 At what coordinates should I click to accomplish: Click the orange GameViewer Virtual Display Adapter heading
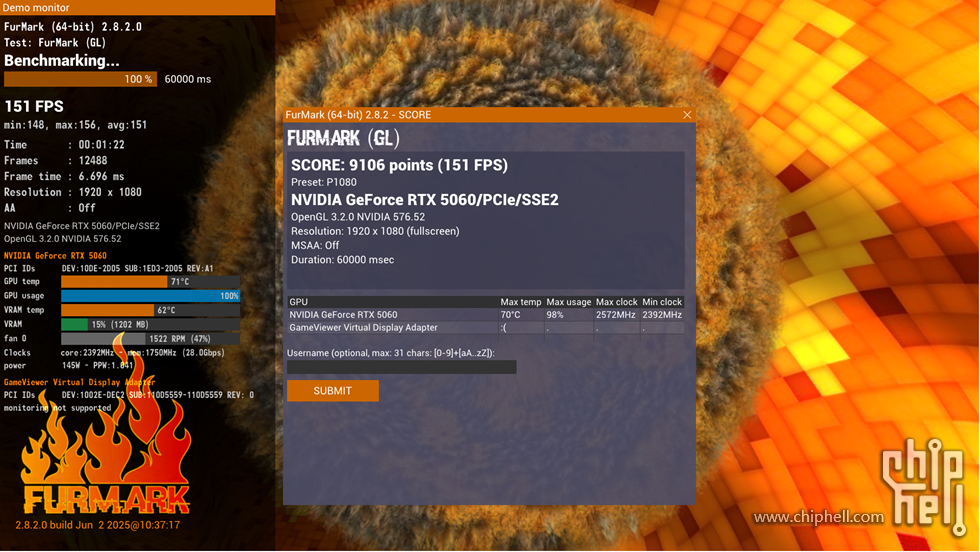[x=79, y=382]
